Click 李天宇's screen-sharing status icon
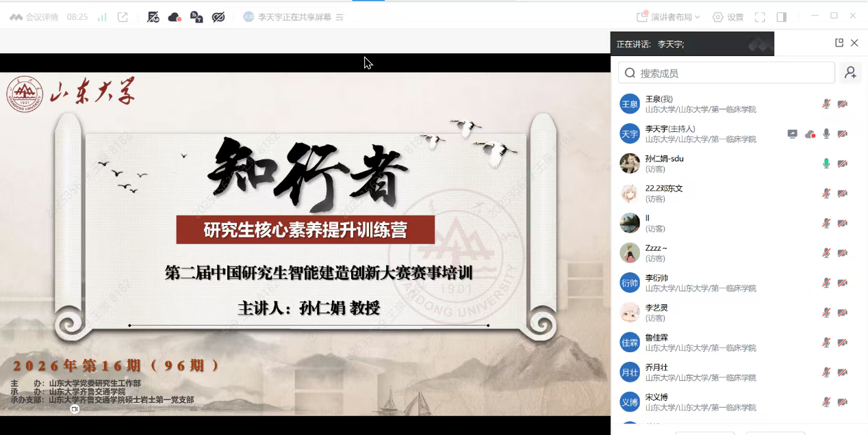Screen dimensions: 868x435 pyautogui.click(x=793, y=134)
